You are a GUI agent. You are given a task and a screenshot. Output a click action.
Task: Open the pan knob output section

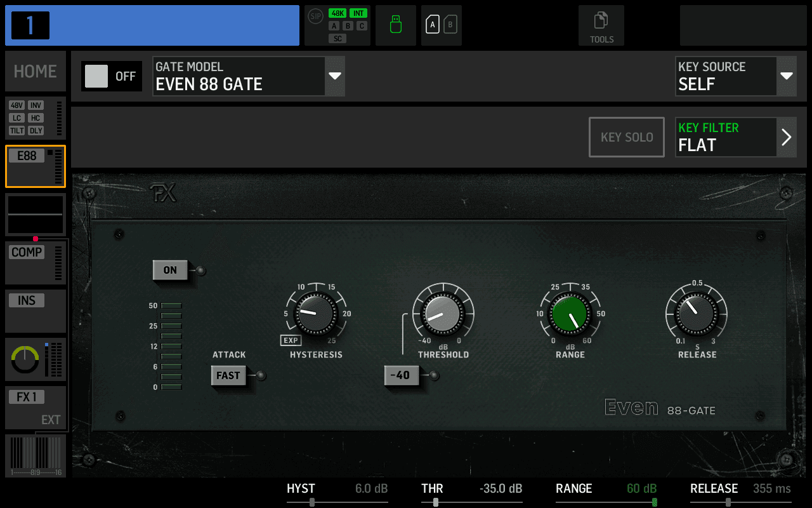click(x=36, y=359)
